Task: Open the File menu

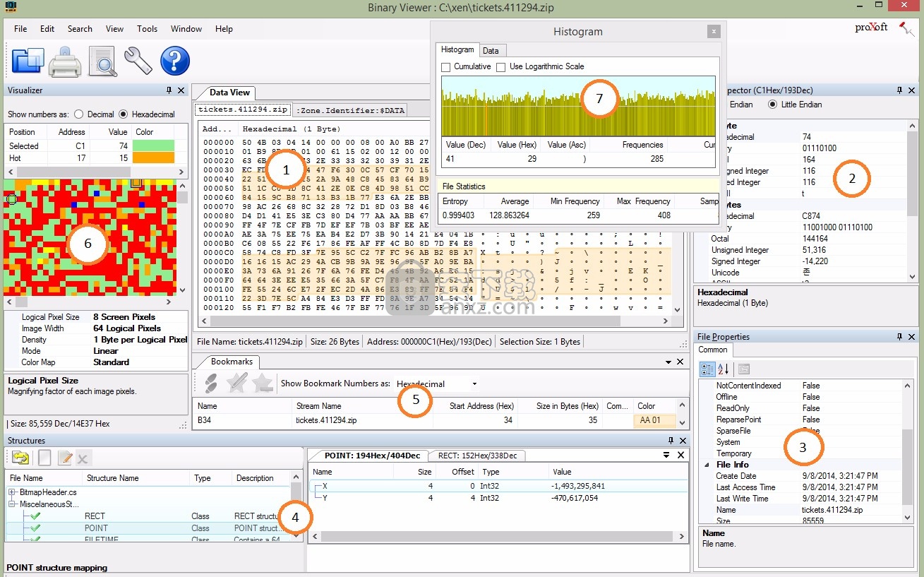Action: [20, 29]
